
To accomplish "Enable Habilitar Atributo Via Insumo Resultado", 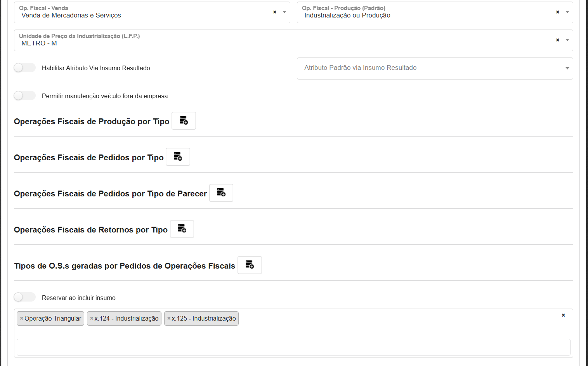I will (24, 68).
